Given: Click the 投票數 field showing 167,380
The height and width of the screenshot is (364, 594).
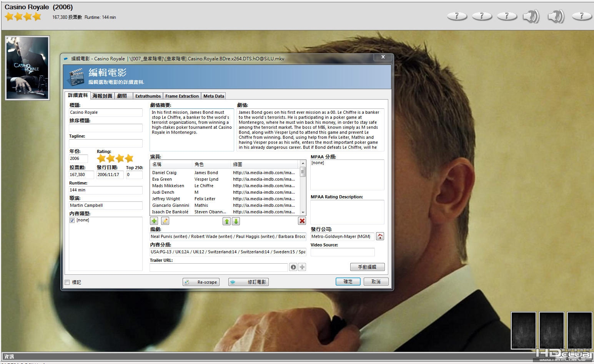Looking at the screenshot, I should click(x=82, y=175).
